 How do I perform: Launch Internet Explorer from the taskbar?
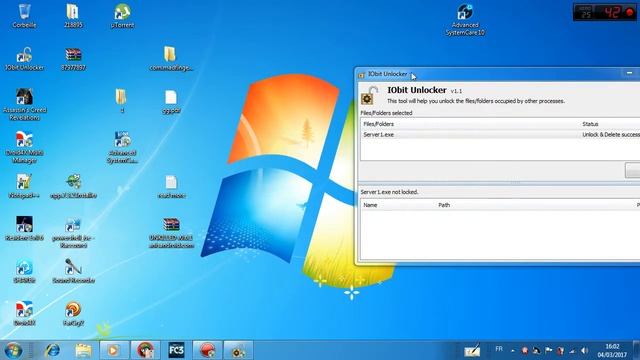pos(52,350)
